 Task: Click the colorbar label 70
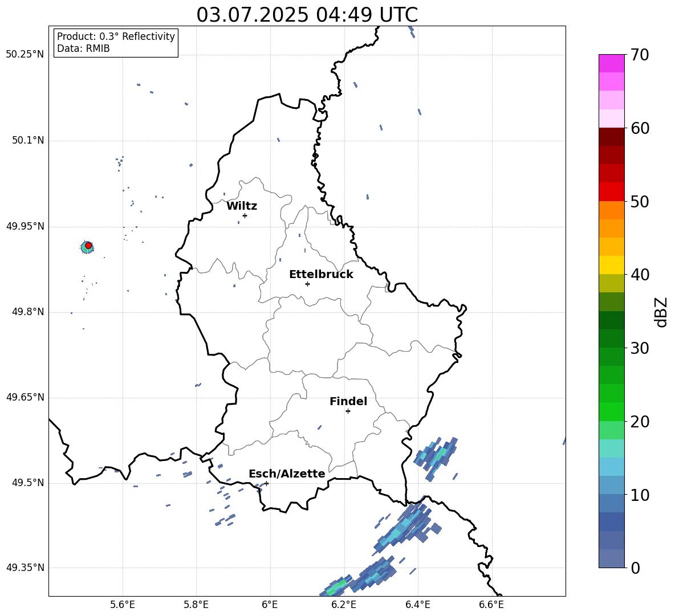coord(640,55)
